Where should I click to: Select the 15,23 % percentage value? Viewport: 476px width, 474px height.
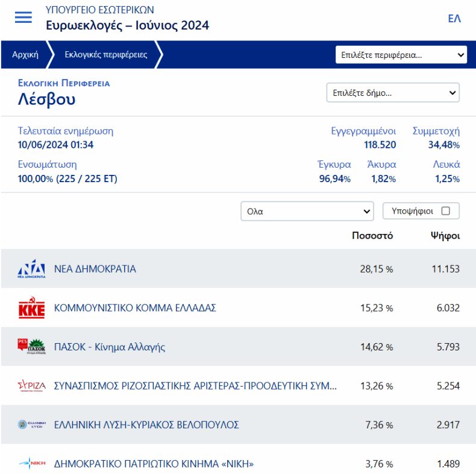(x=377, y=308)
